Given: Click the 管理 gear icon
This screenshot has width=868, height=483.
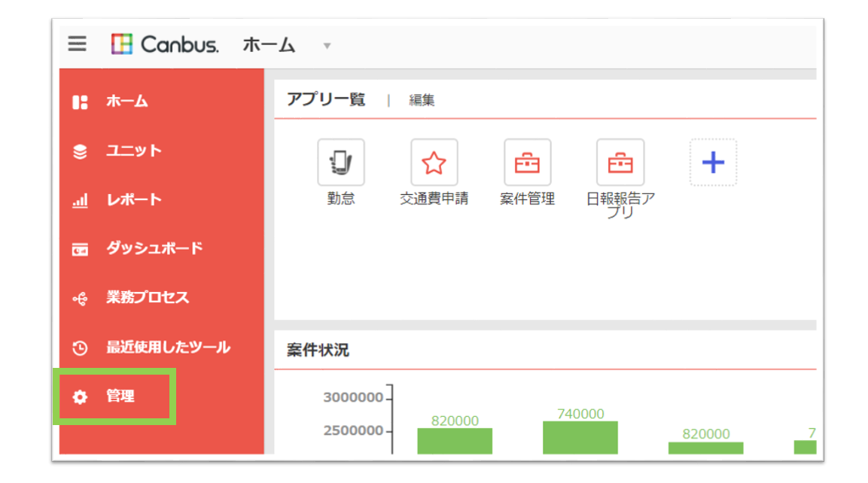Looking at the screenshot, I should tap(80, 396).
